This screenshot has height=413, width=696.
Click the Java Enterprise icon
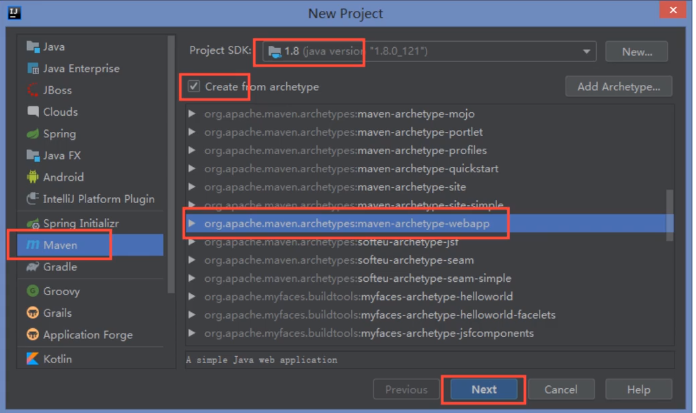tap(33, 68)
